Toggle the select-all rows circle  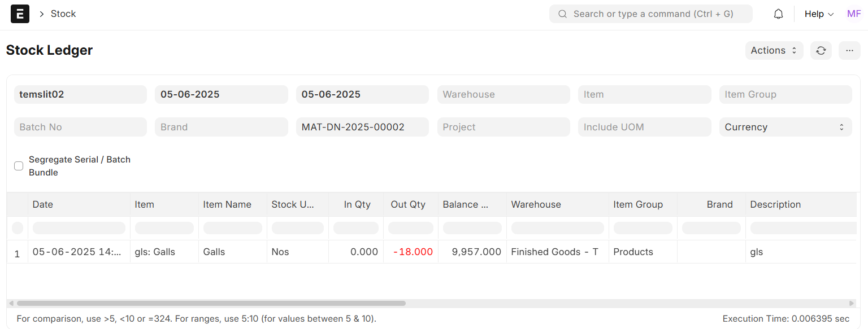click(18, 228)
